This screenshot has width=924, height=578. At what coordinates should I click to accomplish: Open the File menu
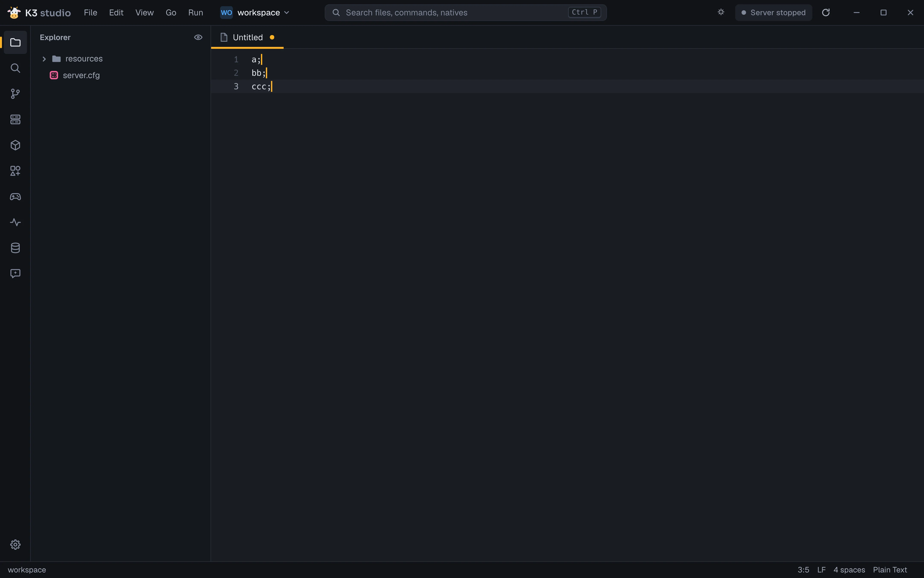click(x=90, y=13)
